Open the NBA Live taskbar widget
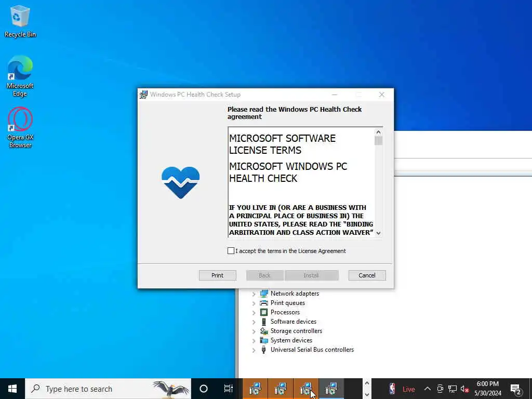Screen dimensions: 532x399 [x=402, y=389]
